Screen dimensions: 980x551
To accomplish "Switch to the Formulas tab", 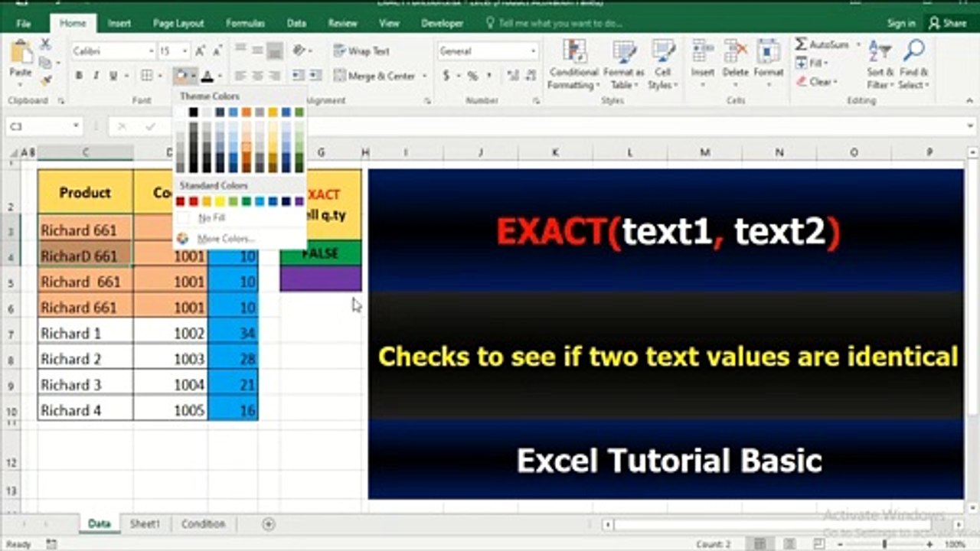I will pyautogui.click(x=245, y=23).
